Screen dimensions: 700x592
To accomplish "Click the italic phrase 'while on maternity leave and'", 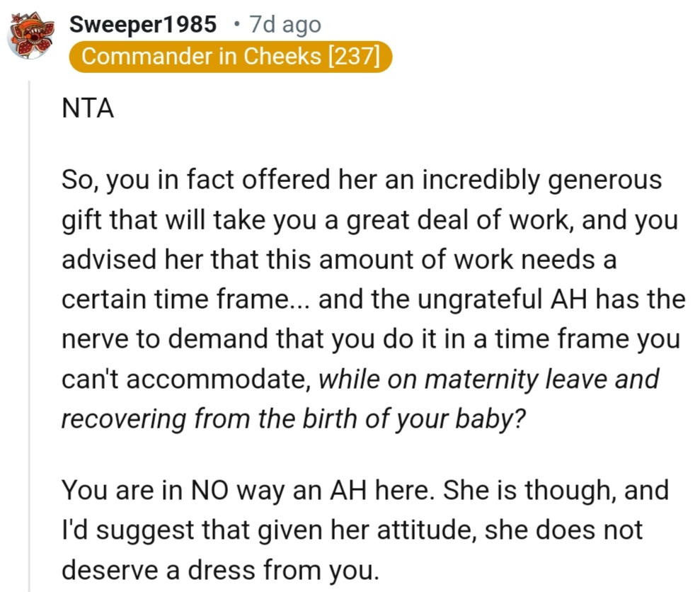I will click(x=488, y=380).
